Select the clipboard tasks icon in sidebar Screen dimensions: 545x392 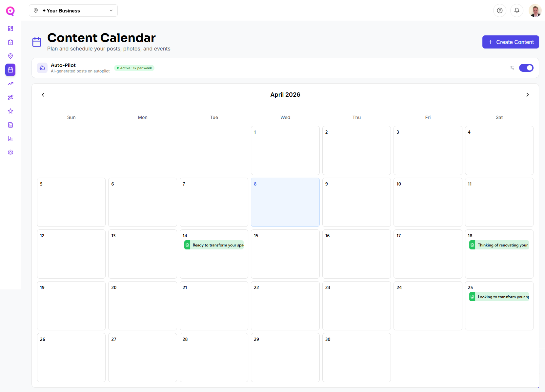(x=10, y=42)
